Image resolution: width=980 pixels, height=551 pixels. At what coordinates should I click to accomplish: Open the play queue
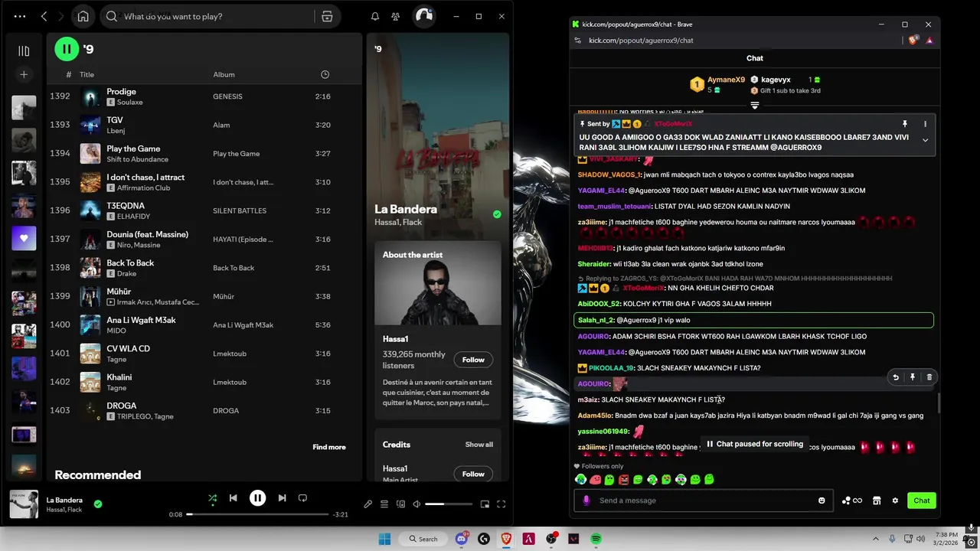click(384, 504)
